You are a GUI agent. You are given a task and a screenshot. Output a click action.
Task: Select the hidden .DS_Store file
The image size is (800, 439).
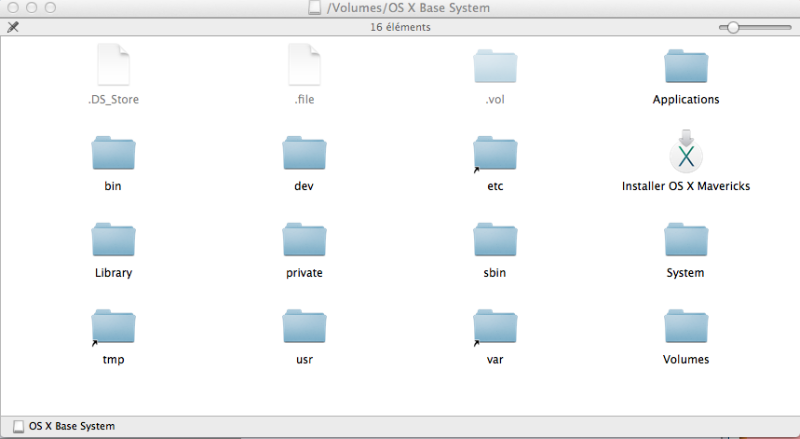click(x=113, y=66)
